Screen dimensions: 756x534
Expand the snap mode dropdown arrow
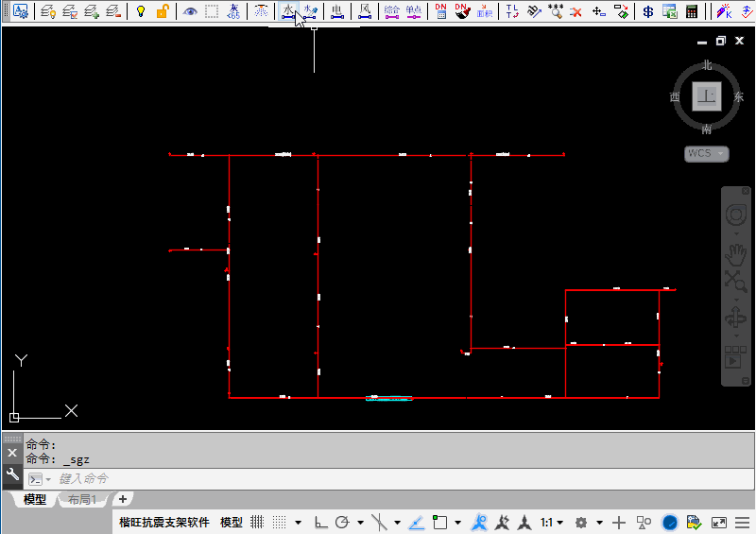tap(298, 522)
